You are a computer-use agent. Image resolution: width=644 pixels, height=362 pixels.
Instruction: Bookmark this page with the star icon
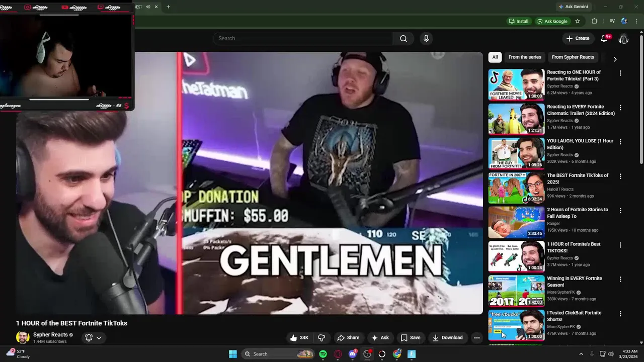578,21
